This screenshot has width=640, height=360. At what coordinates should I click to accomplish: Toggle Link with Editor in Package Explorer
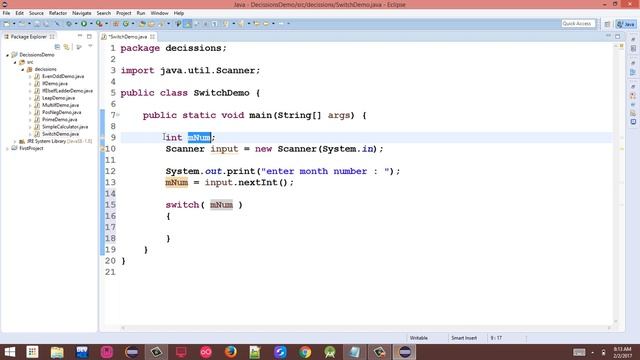67,47
